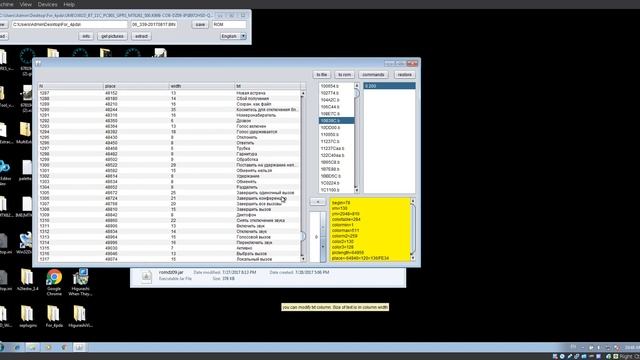The width and height of the screenshot is (640, 360).
Task: Select list item 10442C.s
Action: [x=336, y=100]
